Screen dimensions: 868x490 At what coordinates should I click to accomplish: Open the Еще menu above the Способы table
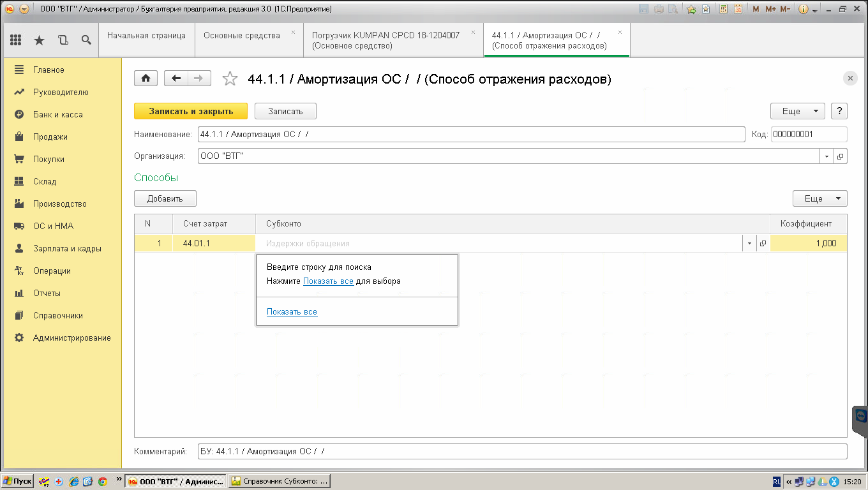(x=820, y=198)
